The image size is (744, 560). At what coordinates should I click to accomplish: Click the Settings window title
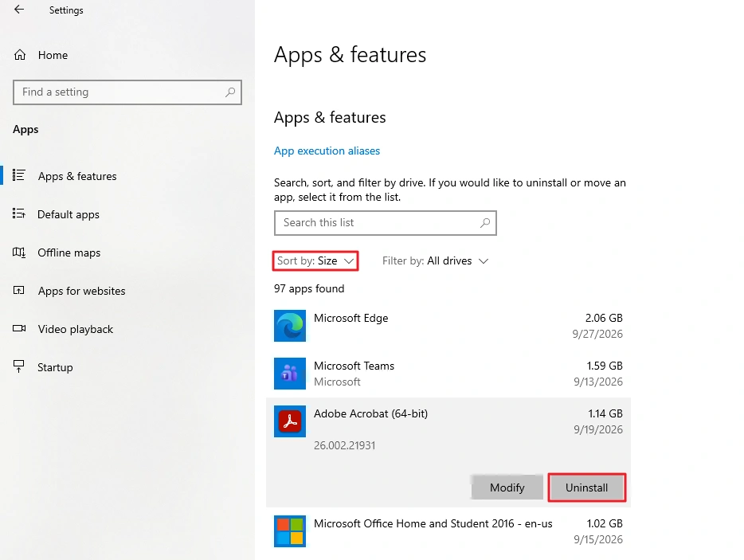[66, 10]
